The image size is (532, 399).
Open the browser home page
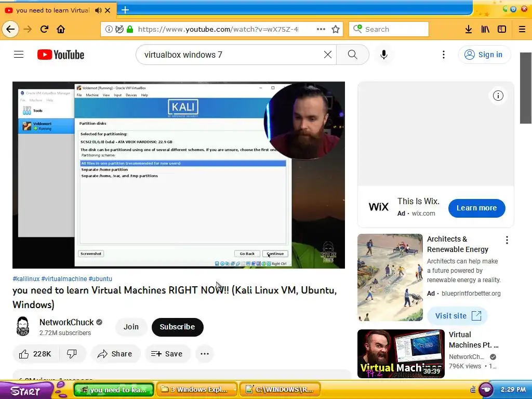(x=61, y=29)
